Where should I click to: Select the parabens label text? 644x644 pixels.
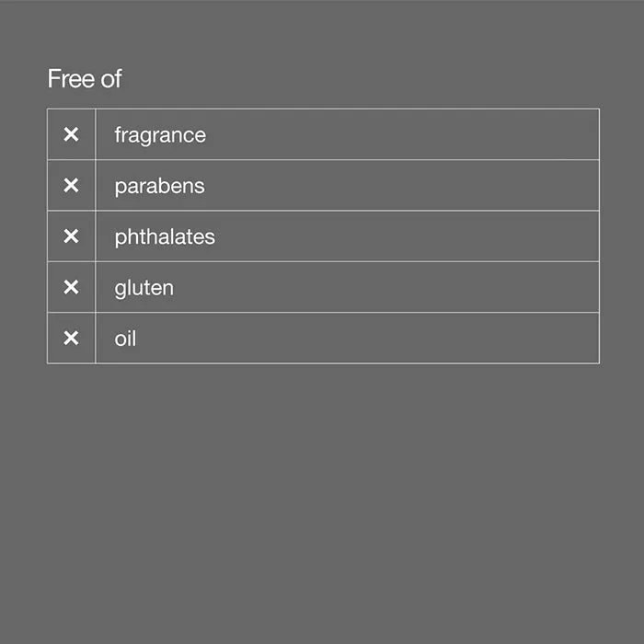coord(159,187)
